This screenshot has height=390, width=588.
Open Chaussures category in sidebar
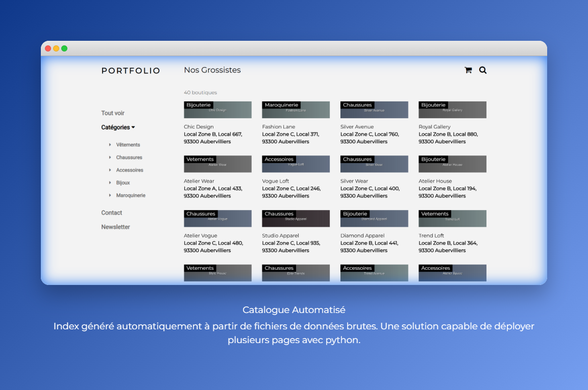pyautogui.click(x=129, y=158)
